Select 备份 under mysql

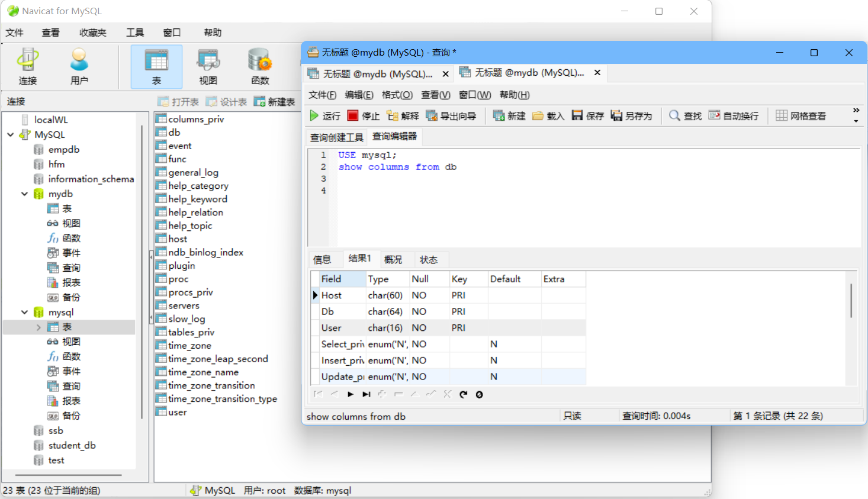click(x=71, y=416)
